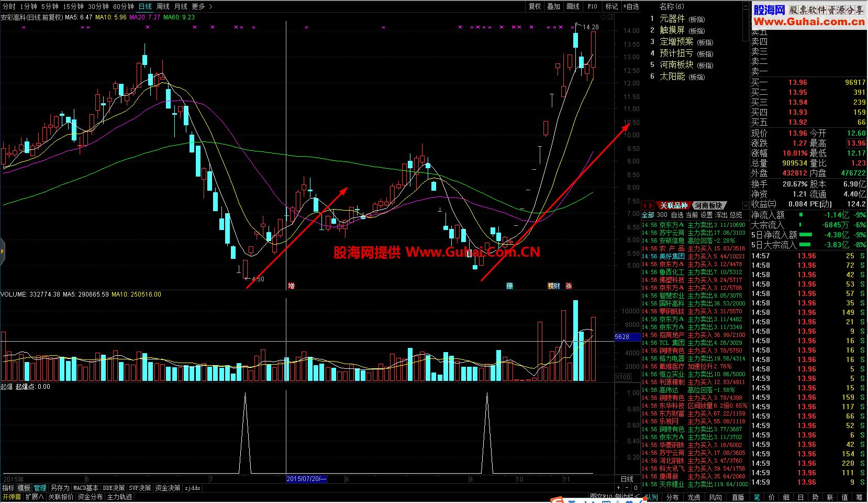Open the 画线 drawing tools
Viewport: 868px width, 503px height.
point(573,6)
